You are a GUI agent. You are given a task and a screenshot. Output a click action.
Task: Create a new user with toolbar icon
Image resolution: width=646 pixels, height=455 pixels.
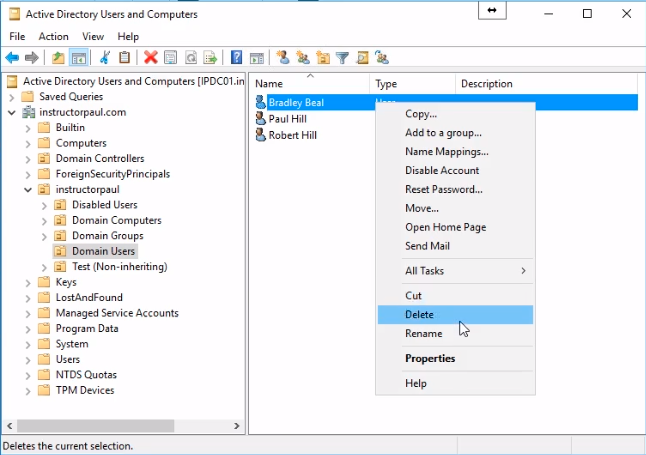pos(283,58)
